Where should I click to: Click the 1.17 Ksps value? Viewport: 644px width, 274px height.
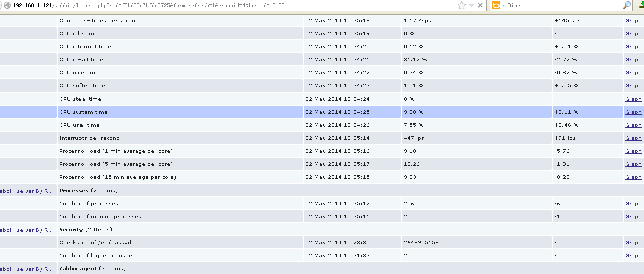coord(417,21)
